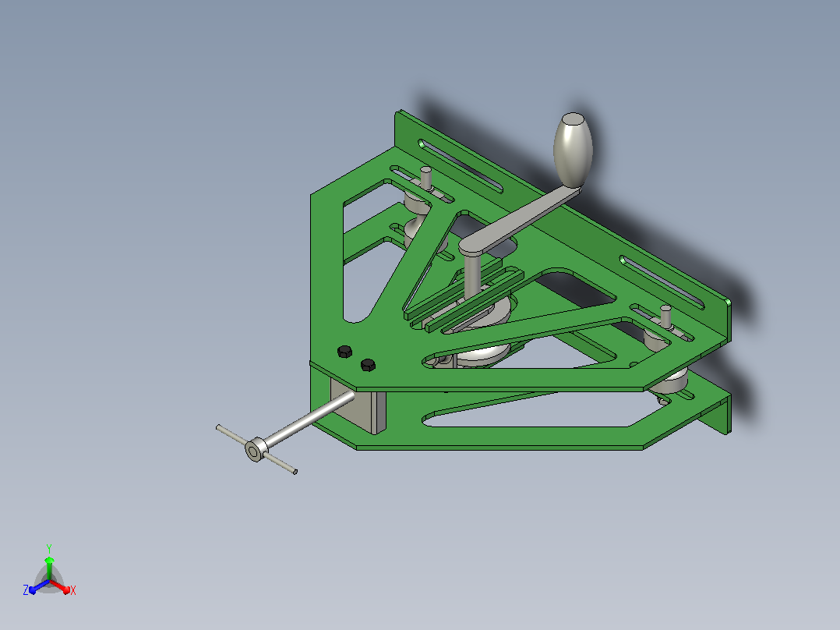Select the left black hex bolt
The width and height of the screenshot is (840, 630).
point(345,352)
